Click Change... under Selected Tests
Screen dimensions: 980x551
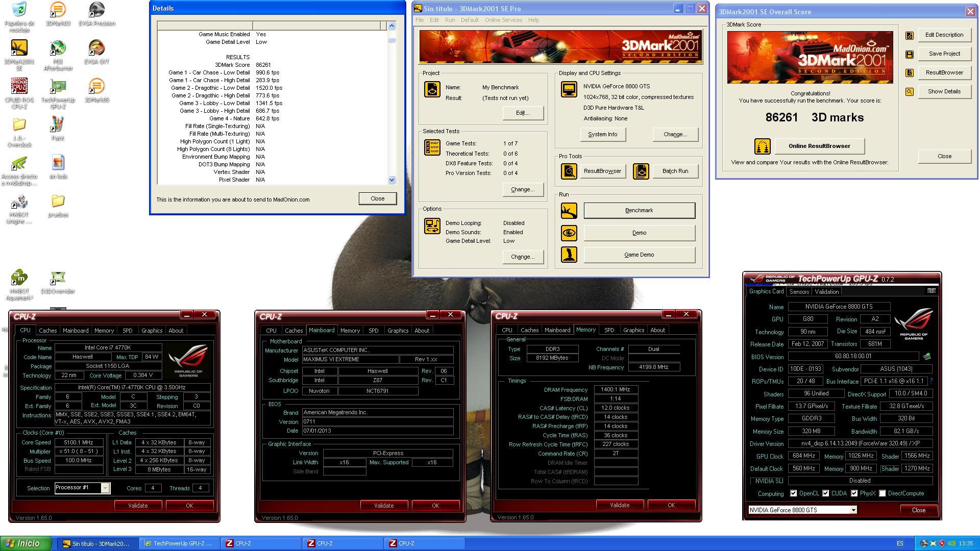(523, 190)
